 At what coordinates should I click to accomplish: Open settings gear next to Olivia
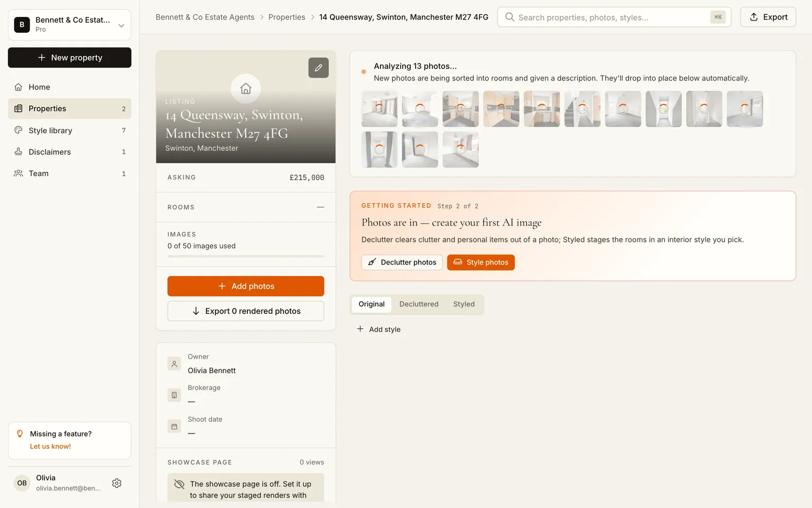(x=117, y=483)
